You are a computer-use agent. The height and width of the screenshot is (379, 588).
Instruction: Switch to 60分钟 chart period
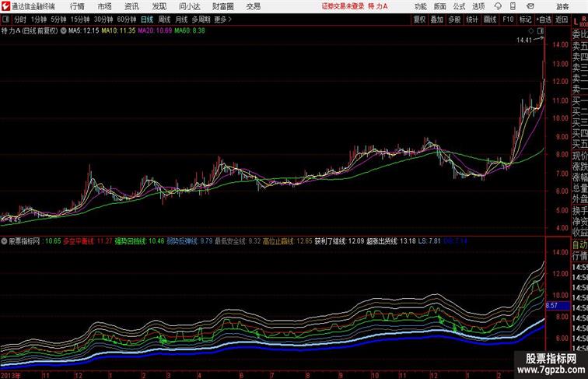pos(127,19)
